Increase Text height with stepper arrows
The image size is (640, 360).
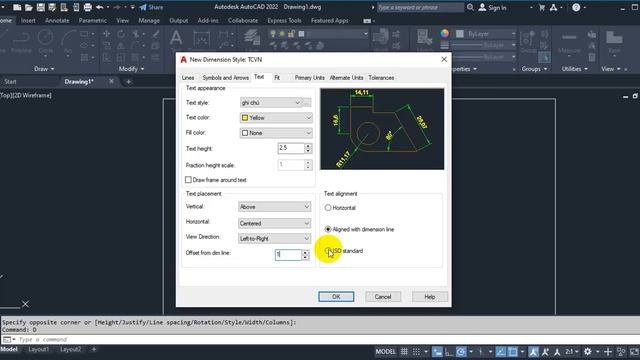click(308, 146)
